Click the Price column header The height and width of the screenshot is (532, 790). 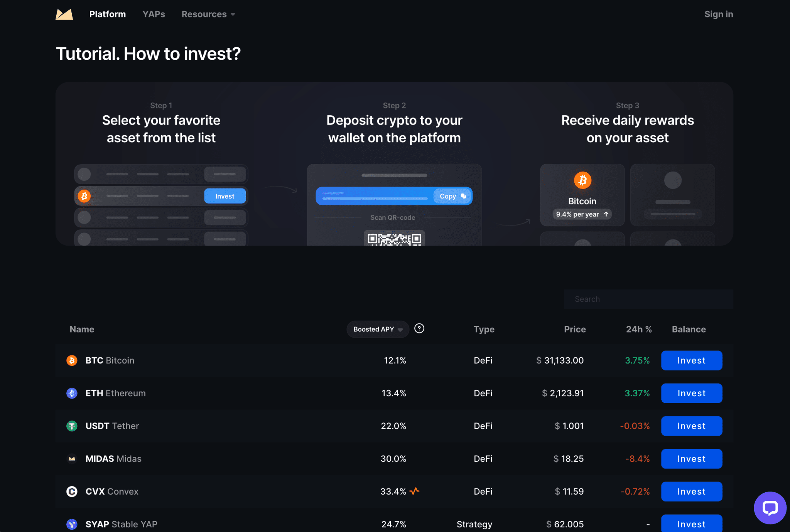[x=575, y=329]
